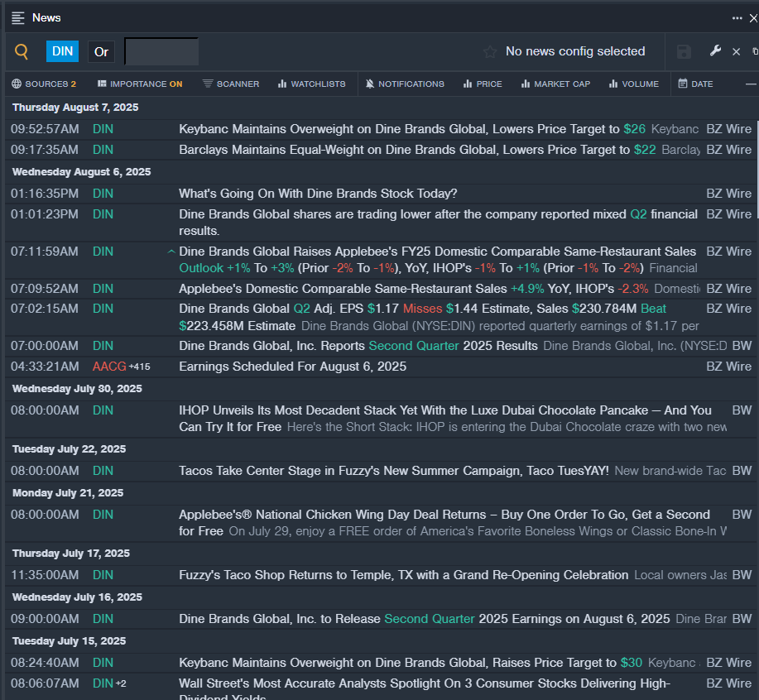Open Keybanc raises price target to $30 headline
This screenshot has height=700, width=759.
(411, 663)
